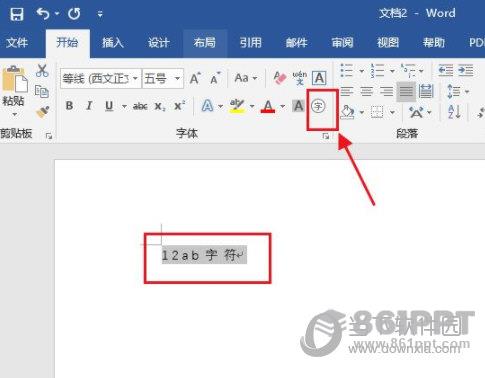The height and width of the screenshot is (378, 485).
Task: Click the selected text 12ab字符 in the document
Action: pos(204,255)
